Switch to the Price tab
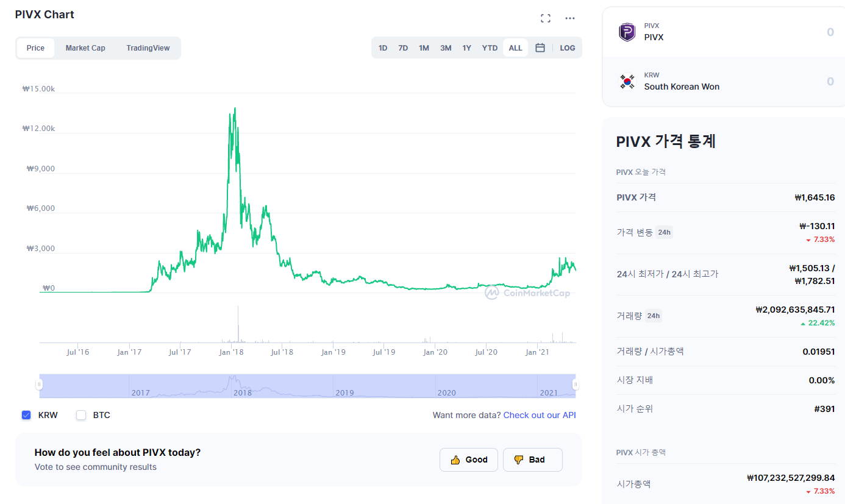Viewport: 845px width, 504px height. (x=35, y=48)
